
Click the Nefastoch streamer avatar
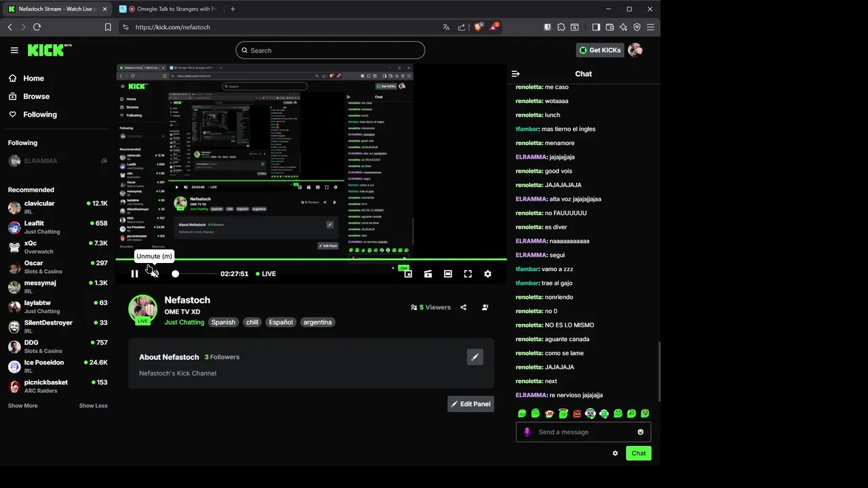tap(142, 309)
